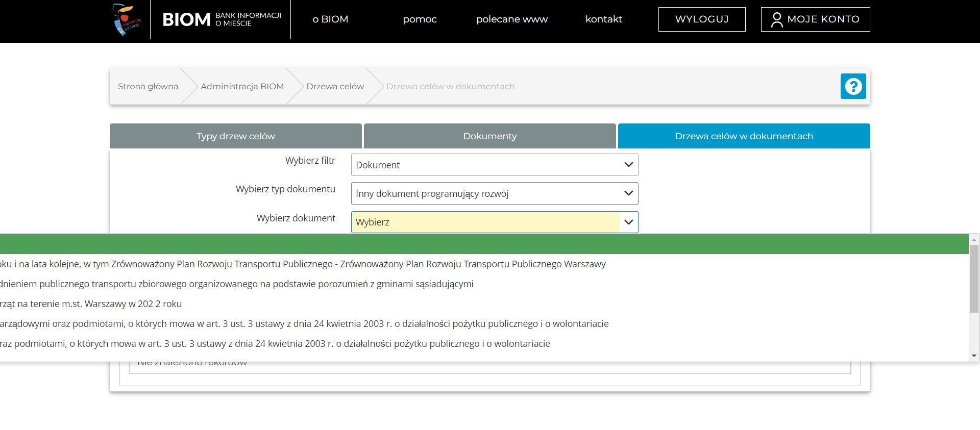Click 'Drzewa celów' breadcrumb link
Viewport: 980px width, 430px height.
[335, 87]
